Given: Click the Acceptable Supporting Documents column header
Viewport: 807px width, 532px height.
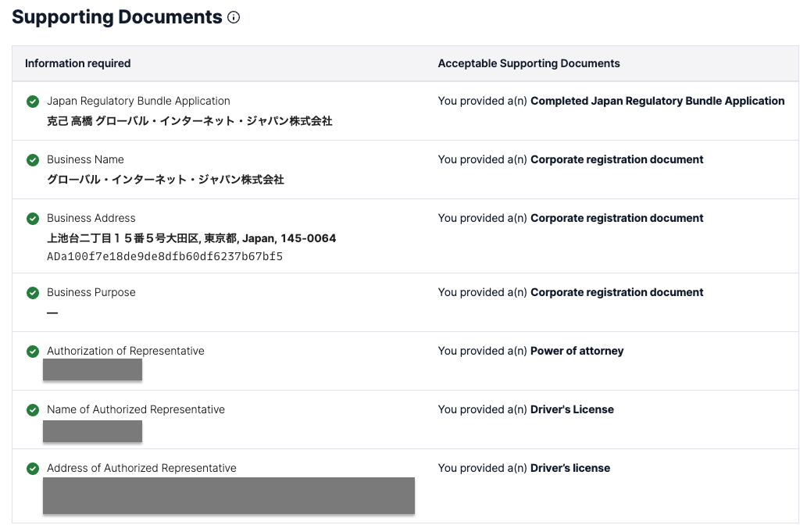Looking at the screenshot, I should (x=529, y=63).
